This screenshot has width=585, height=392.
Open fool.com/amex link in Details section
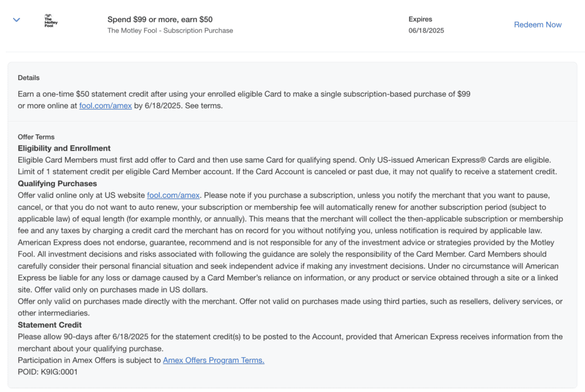[x=106, y=106]
